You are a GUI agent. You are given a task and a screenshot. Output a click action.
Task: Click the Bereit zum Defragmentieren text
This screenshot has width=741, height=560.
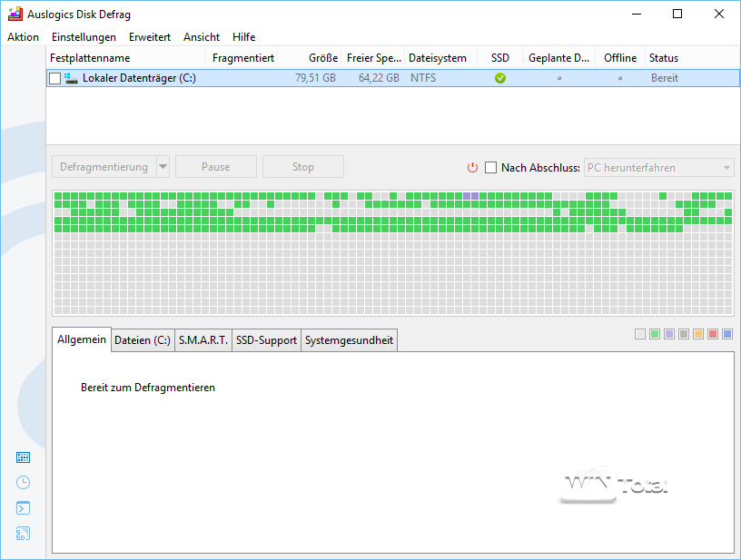148,388
